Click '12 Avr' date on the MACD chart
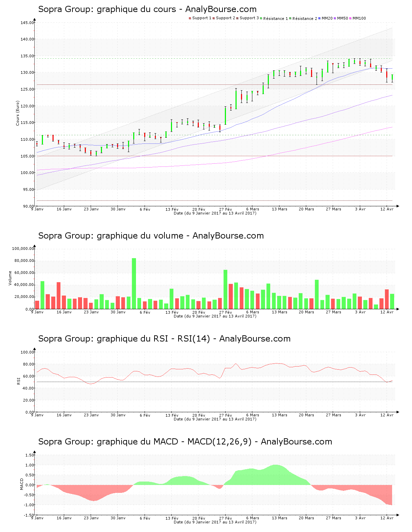412x532 pixels. click(x=387, y=518)
